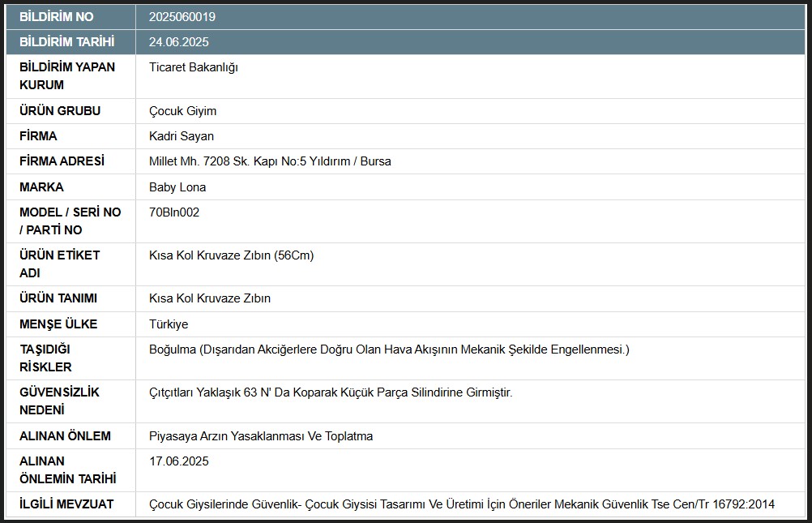Click the Piyasaya Arzın Yasaklanması measure text
This screenshot has height=523, width=812.
click(261, 436)
